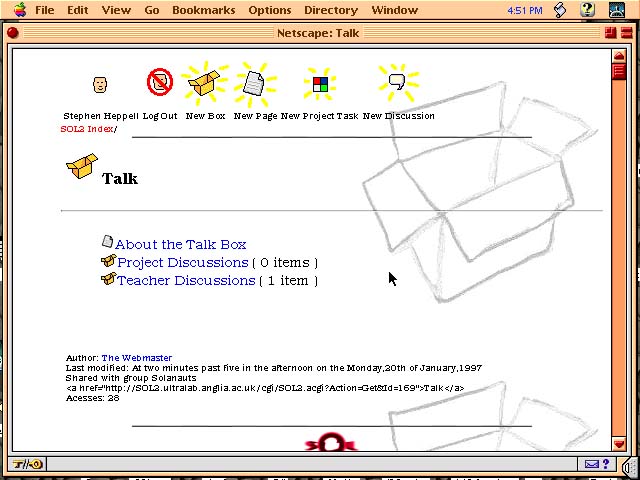Click box icon beside Teacher Discussions
The image size is (640, 480).
click(109, 279)
